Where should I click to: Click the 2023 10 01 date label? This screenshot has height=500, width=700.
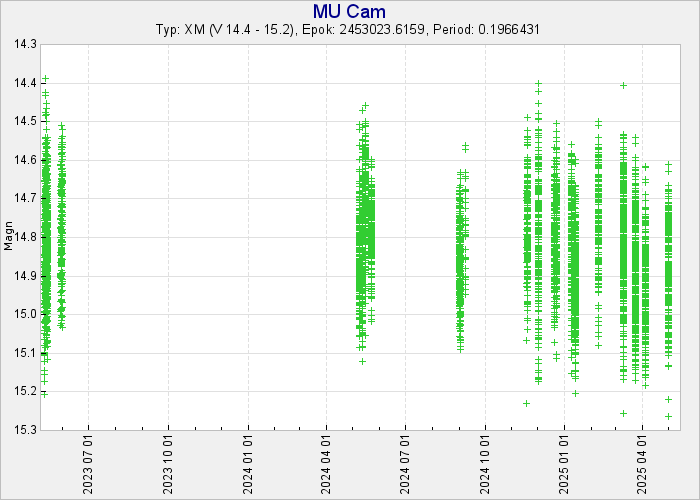[x=168, y=466]
